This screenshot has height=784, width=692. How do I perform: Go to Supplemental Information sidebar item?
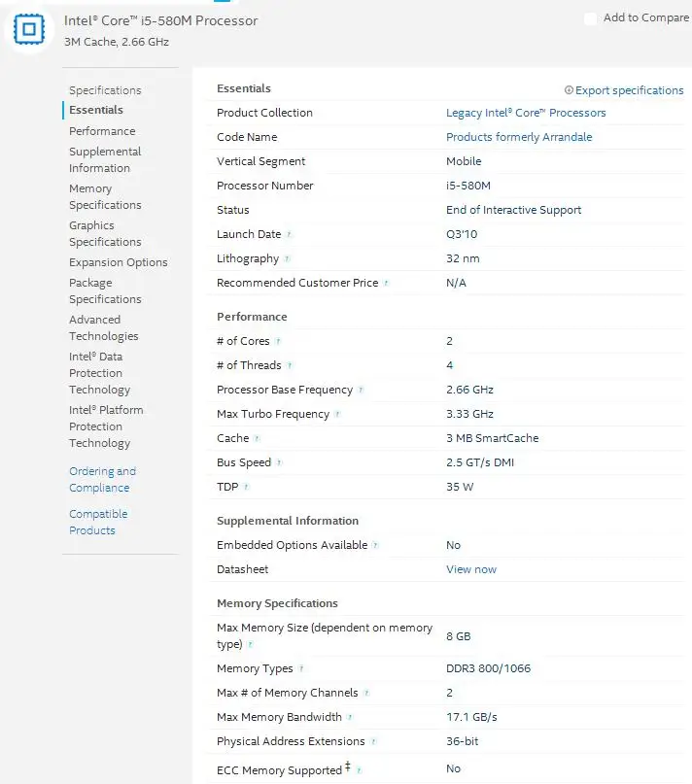coord(105,160)
